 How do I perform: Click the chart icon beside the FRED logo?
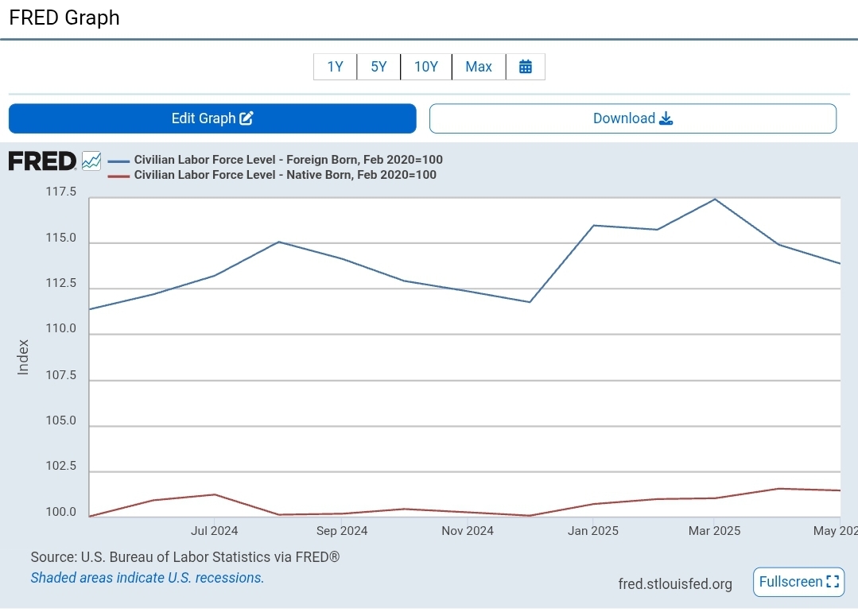[x=91, y=161]
